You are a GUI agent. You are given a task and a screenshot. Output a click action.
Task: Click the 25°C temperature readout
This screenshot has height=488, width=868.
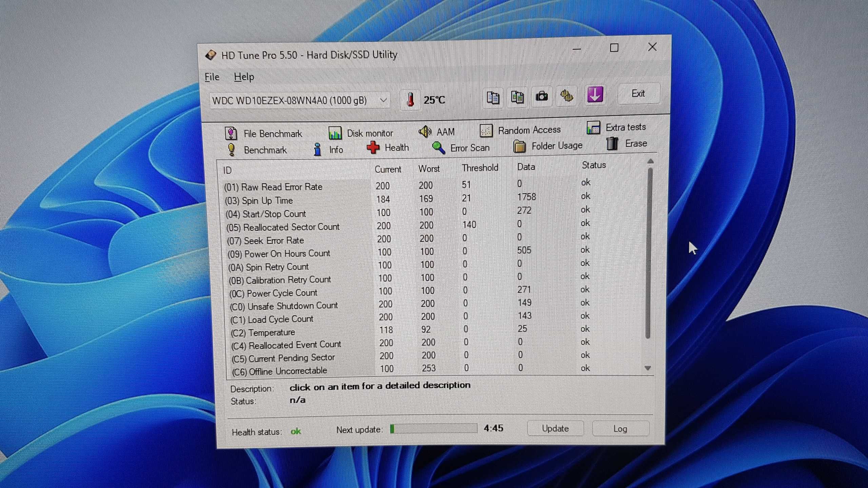tap(434, 100)
